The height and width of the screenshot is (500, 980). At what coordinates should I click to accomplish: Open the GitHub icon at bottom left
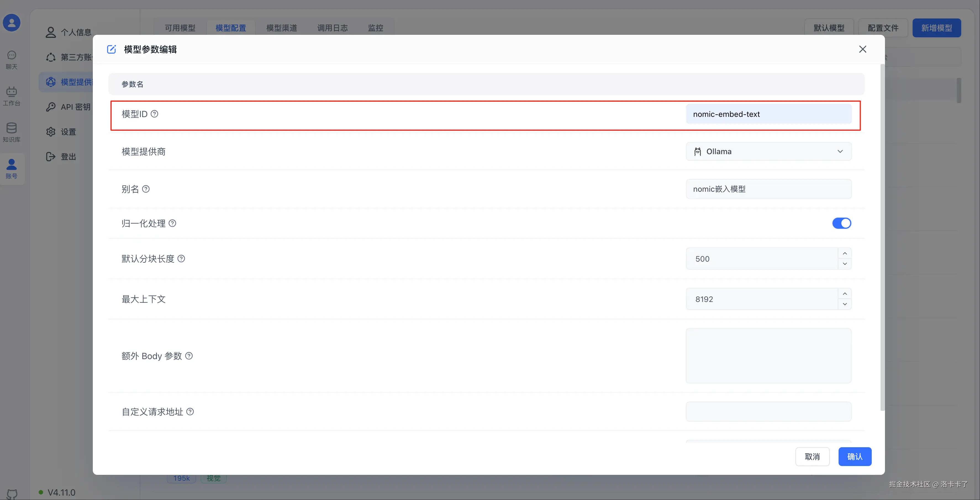click(x=12, y=494)
